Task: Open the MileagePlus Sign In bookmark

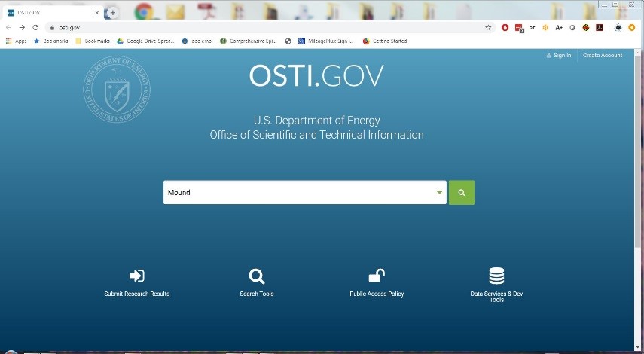Action: [x=326, y=41]
